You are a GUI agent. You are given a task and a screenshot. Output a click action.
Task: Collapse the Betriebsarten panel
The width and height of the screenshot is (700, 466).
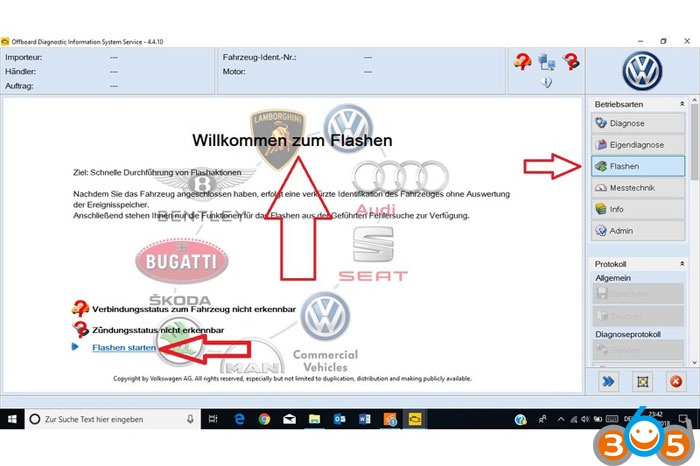coord(682,104)
